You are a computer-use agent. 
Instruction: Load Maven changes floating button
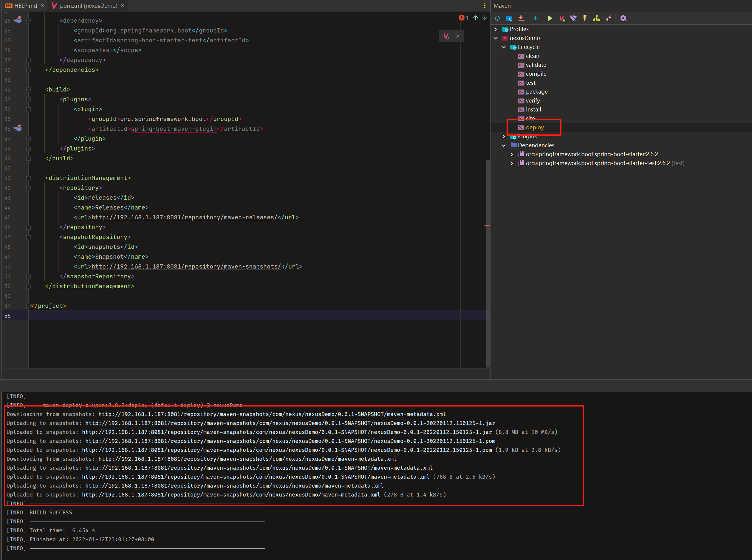tap(446, 36)
